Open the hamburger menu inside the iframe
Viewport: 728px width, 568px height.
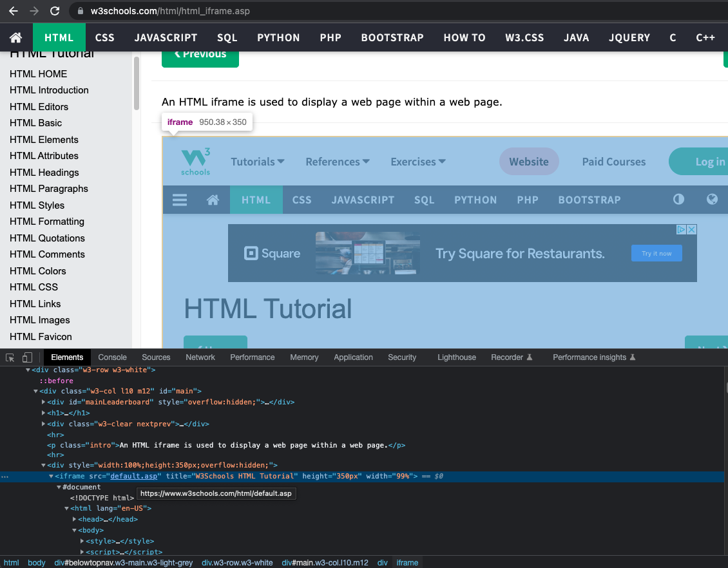click(x=180, y=200)
